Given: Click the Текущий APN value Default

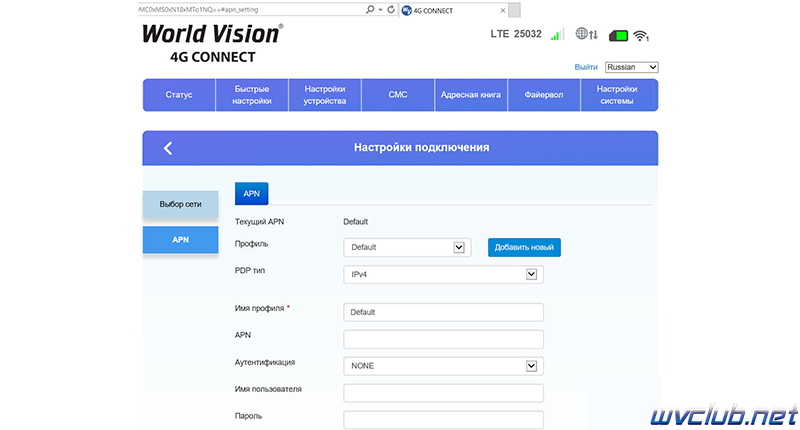Looking at the screenshot, I should [356, 222].
